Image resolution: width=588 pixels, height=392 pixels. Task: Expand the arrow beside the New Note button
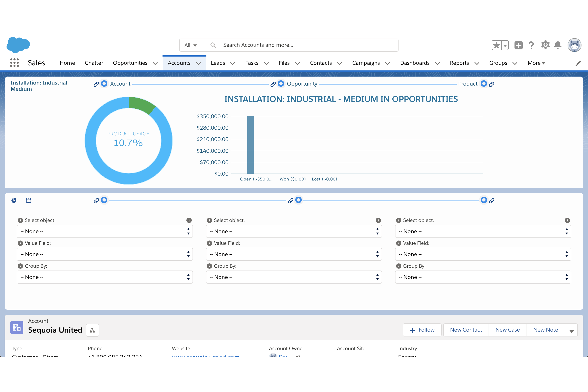tap(572, 330)
